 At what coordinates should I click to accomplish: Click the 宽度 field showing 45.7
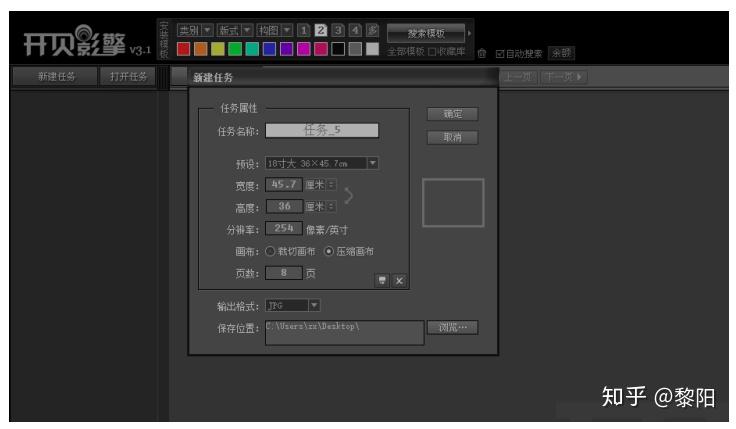click(284, 184)
